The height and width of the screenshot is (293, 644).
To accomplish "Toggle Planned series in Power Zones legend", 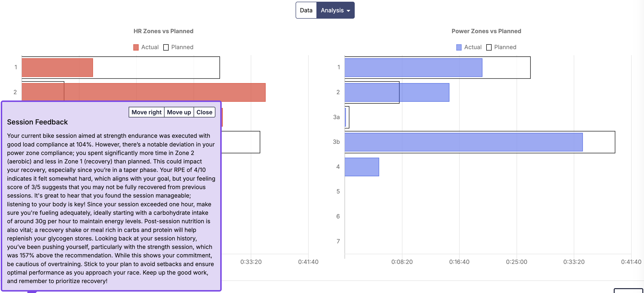I will [x=505, y=47].
